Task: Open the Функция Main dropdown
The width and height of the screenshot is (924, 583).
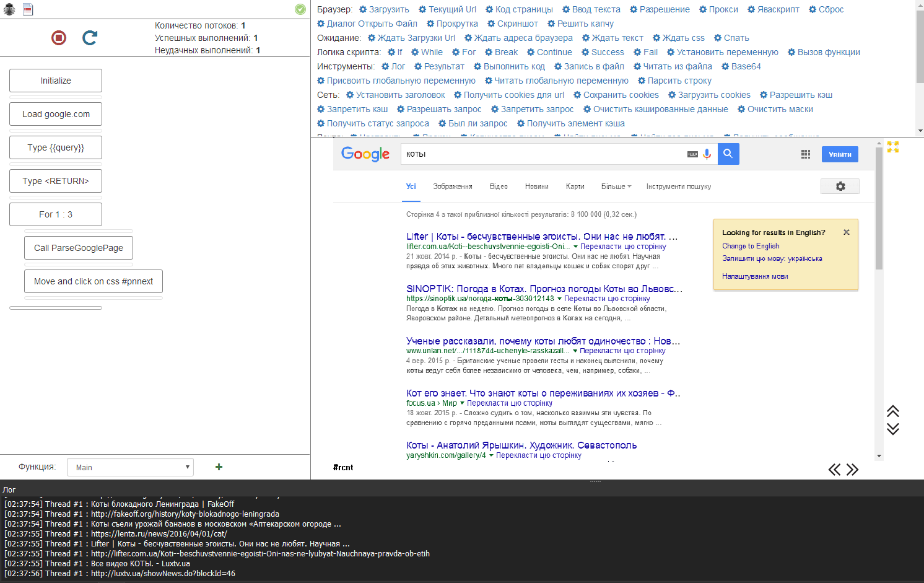Action: [x=130, y=467]
